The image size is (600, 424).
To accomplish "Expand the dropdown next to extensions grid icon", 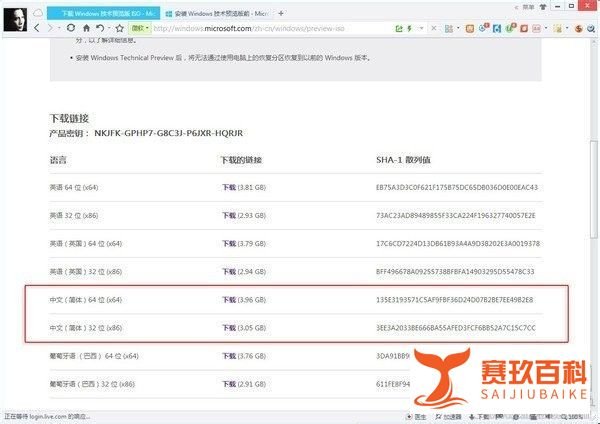I will [458, 28].
